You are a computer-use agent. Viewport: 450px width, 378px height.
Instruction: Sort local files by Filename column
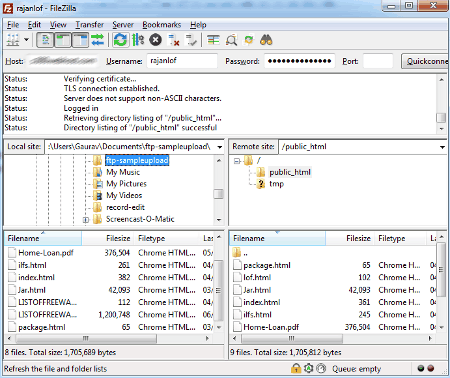(43, 238)
